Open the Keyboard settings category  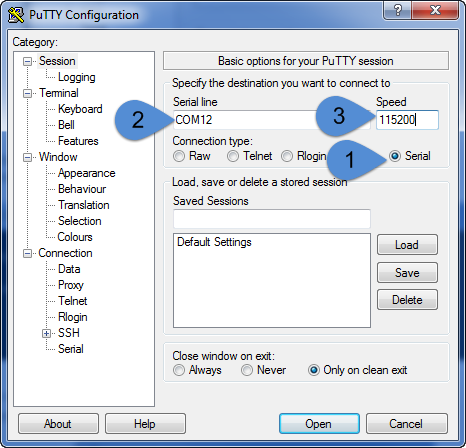point(80,109)
